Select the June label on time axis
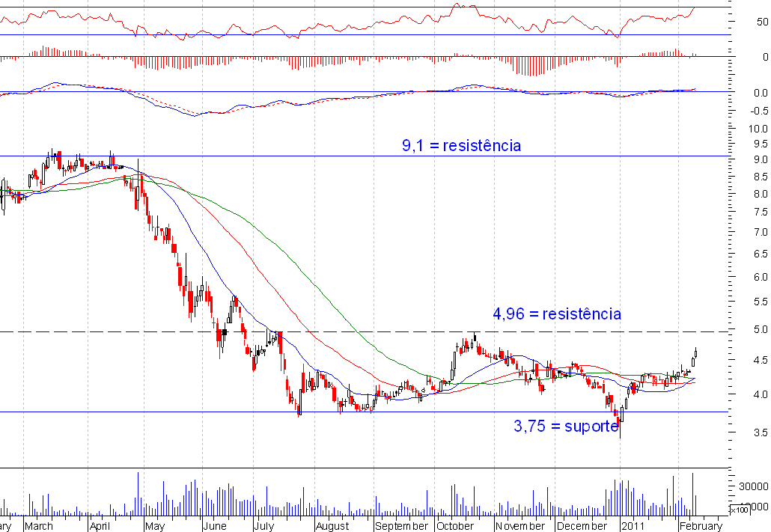Viewport: 771px width, 532px height. [x=215, y=525]
